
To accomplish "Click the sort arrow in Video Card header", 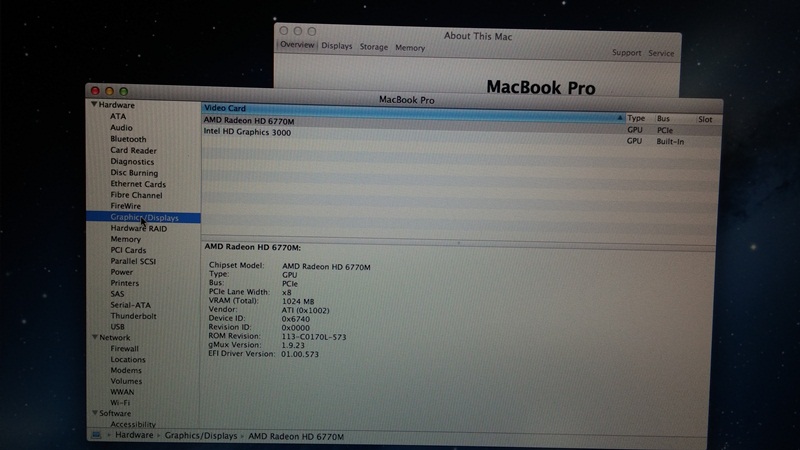I will click(619, 118).
